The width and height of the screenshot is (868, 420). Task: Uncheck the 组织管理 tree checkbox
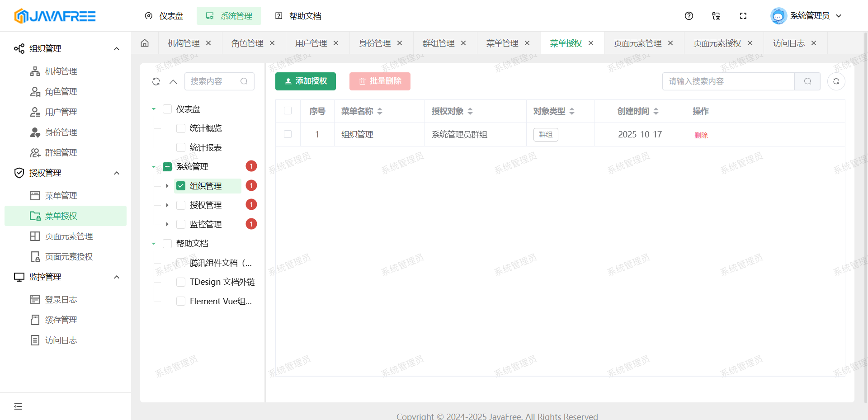181,186
